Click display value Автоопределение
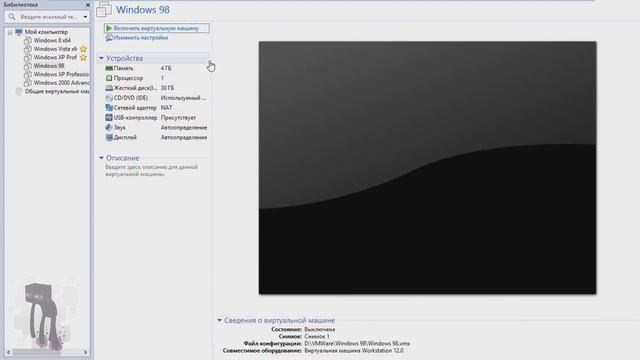The height and width of the screenshot is (360, 640). click(184, 138)
